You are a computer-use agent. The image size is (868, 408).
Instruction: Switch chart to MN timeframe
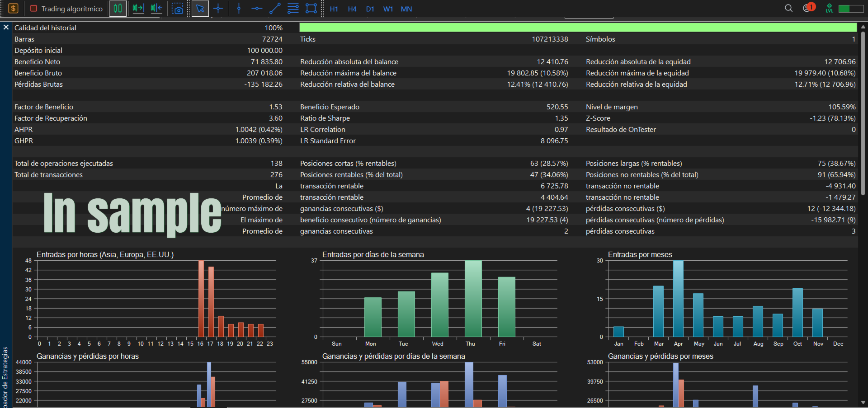(x=406, y=9)
